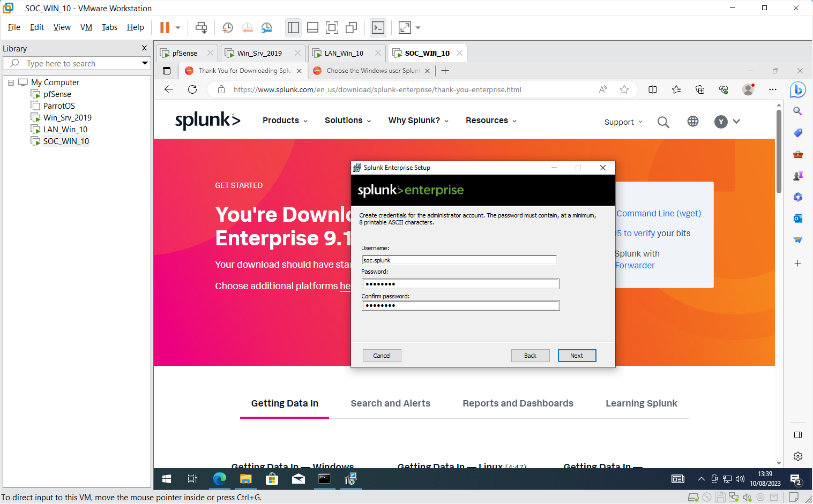The width and height of the screenshot is (813, 504).
Task: Show hidden system tray icons
Action: 701,479
